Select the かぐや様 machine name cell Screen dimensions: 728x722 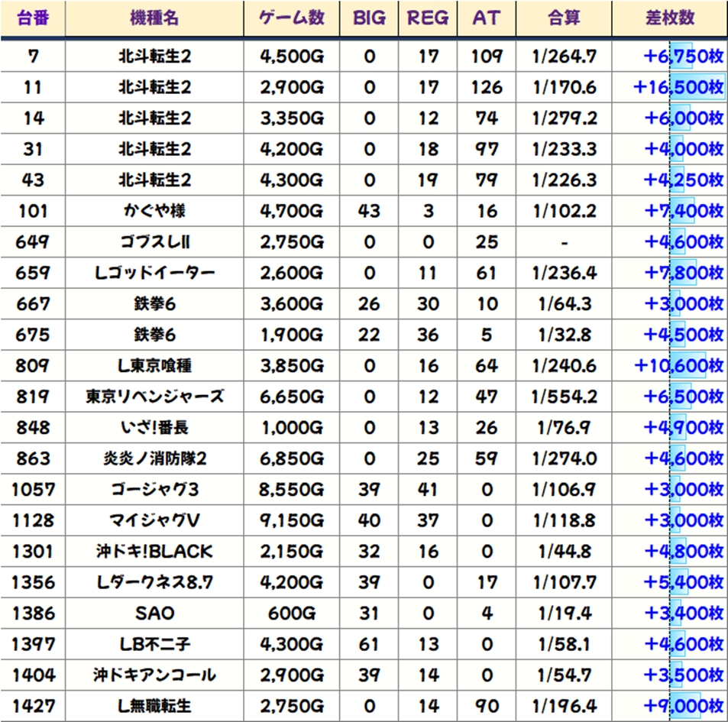(154, 211)
